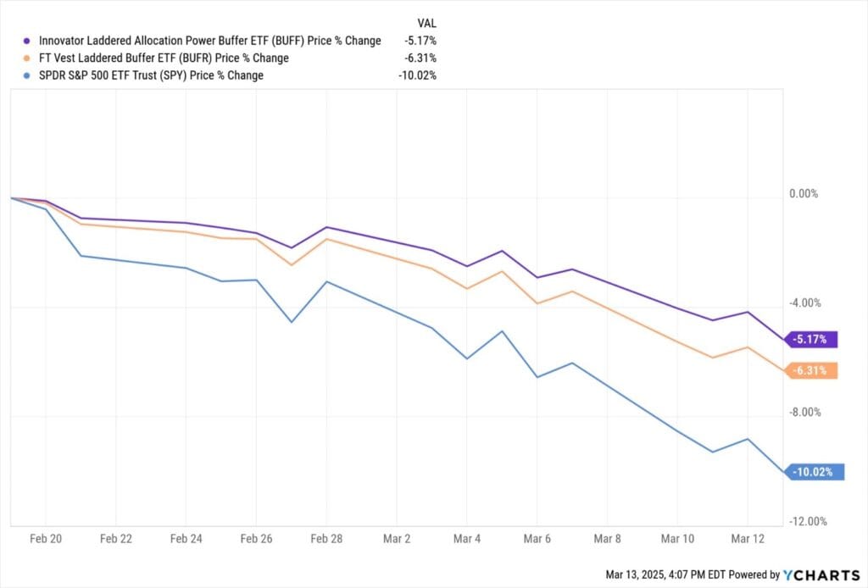This screenshot has height=588, width=868.
Task: Click the SPDR S&P 500 ETF Trust label
Action: (151, 75)
